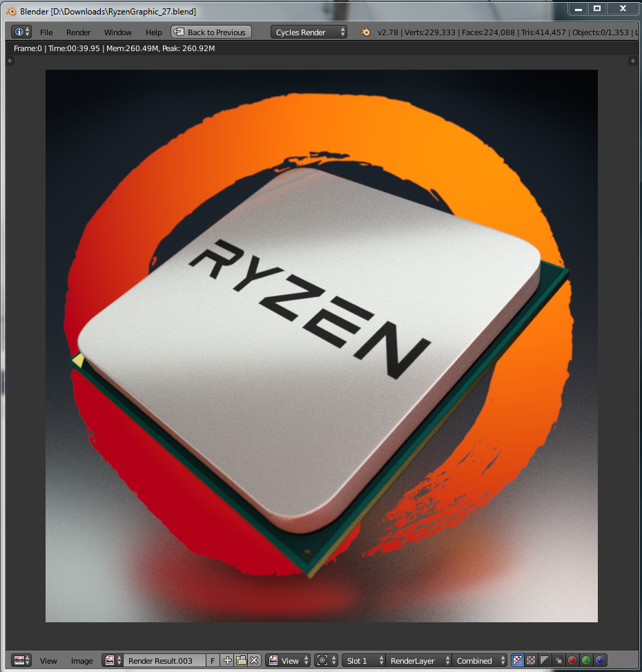642x672 pixels.
Task: Show only the red channel
Action: pyautogui.click(x=572, y=661)
